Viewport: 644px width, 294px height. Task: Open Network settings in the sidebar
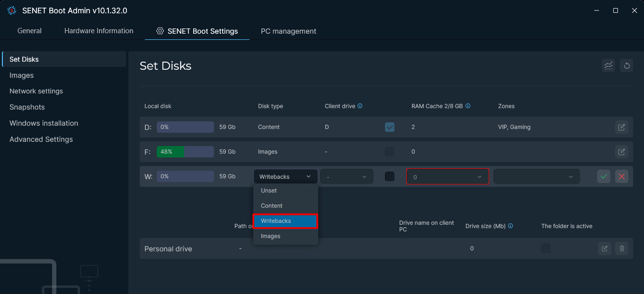pos(36,91)
